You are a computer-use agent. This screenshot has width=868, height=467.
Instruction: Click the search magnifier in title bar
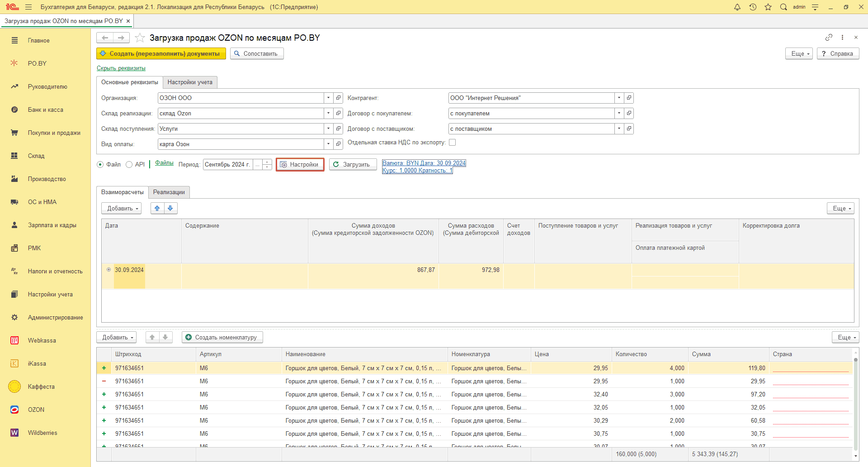pos(783,7)
